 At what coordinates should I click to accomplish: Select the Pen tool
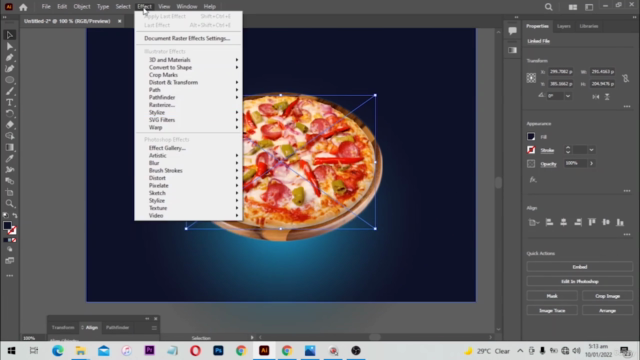(x=9, y=58)
